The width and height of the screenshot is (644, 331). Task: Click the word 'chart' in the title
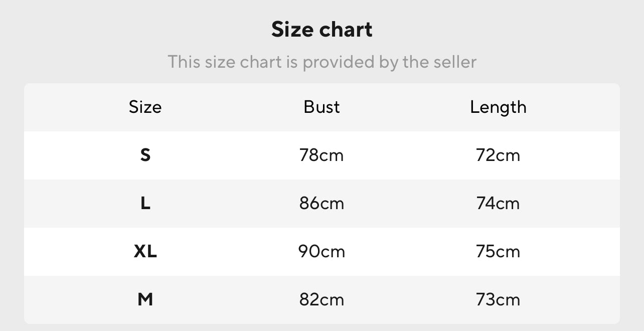346,30
